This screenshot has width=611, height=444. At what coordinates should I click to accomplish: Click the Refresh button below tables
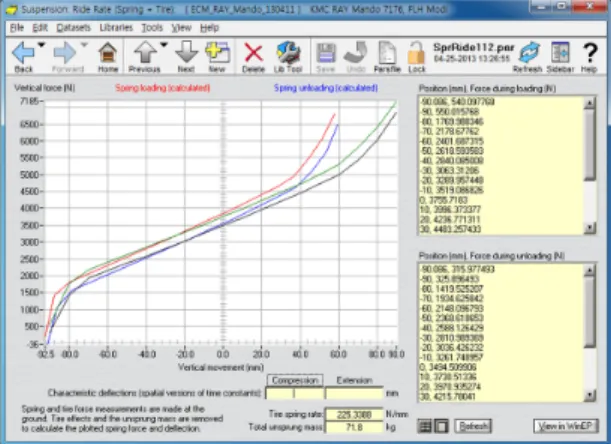click(x=473, y=426)
